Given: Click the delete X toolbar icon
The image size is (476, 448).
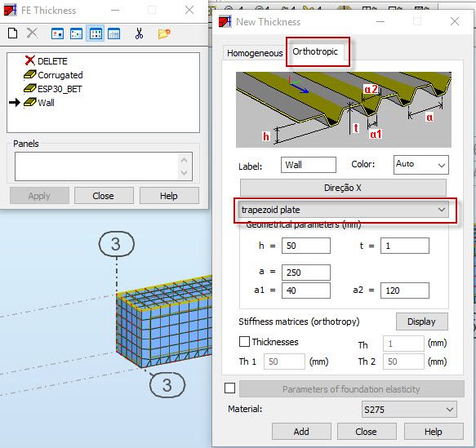Looking at the screenshot, I should point(32,33).
